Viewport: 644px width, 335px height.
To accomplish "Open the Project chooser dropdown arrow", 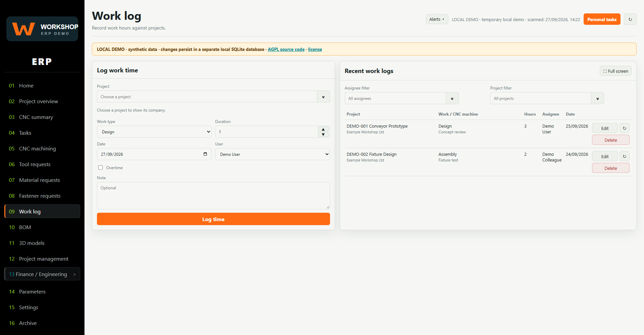I will point(323,97).
